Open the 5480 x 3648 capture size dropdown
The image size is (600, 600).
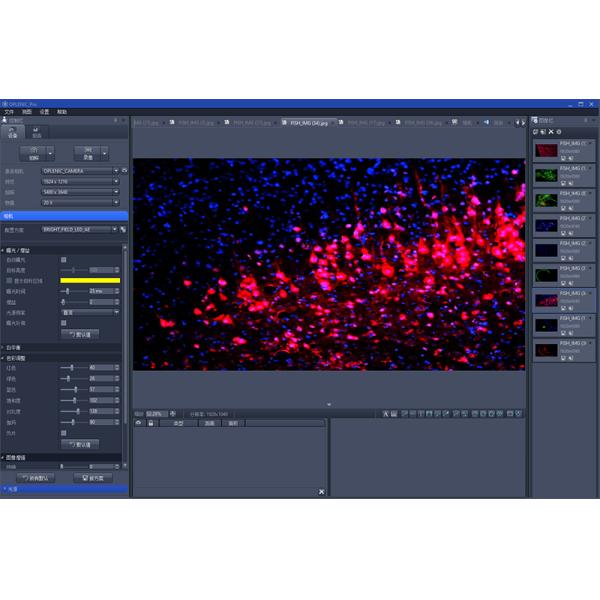80,192
